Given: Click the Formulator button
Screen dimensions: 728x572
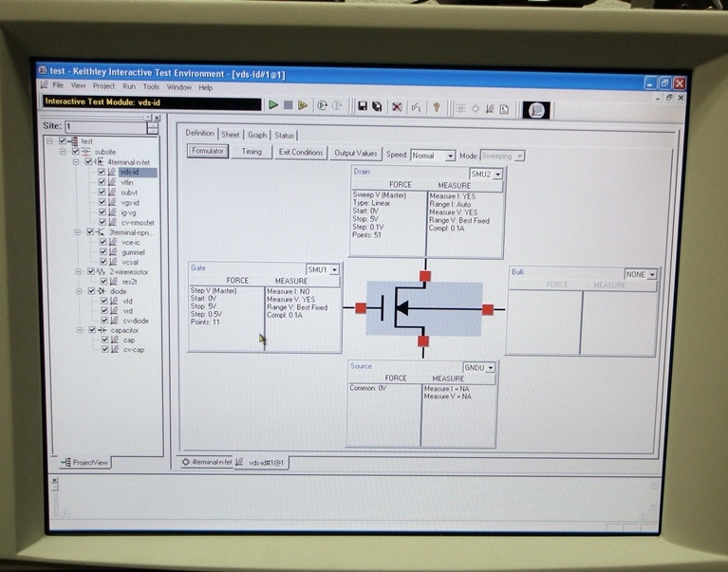Looking at the screenshot, I should [x=208, y=151].
